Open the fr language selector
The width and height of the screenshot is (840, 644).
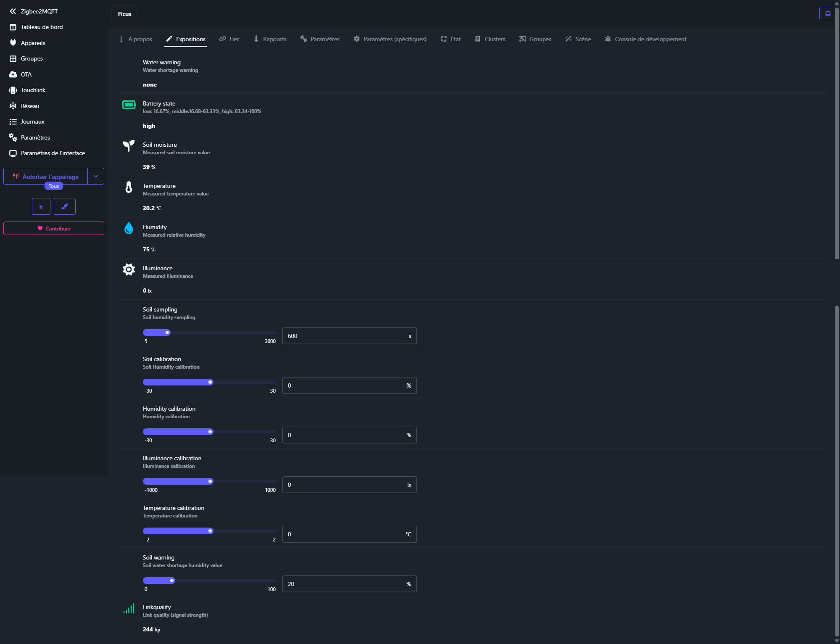(x=41, y=206)
